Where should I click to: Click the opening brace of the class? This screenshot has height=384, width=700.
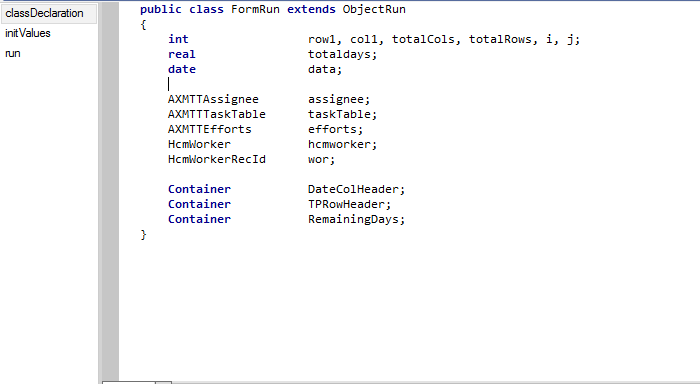click(143, 25)
